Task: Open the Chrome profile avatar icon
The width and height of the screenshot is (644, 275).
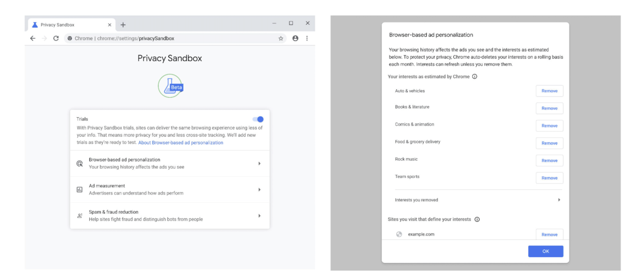Action: tap(295, 38)
